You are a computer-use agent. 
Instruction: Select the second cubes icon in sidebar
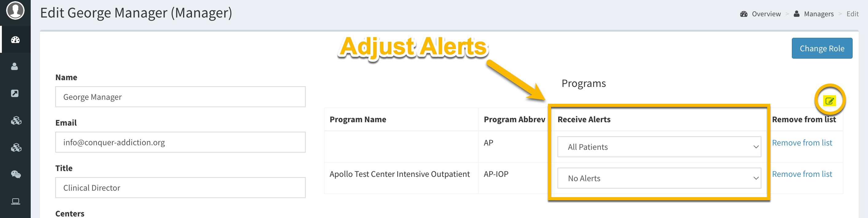[16, 147]
